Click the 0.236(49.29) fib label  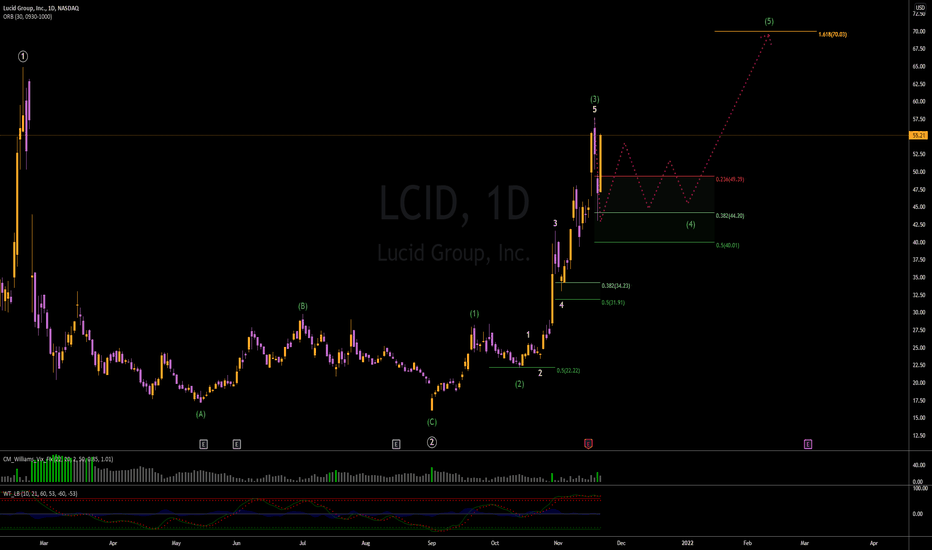730,179
